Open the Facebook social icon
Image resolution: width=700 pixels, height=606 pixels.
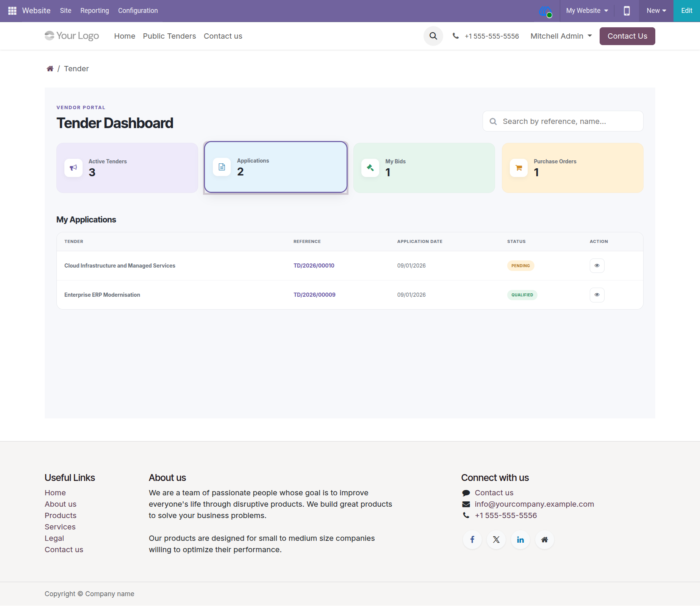coord(472,540)
